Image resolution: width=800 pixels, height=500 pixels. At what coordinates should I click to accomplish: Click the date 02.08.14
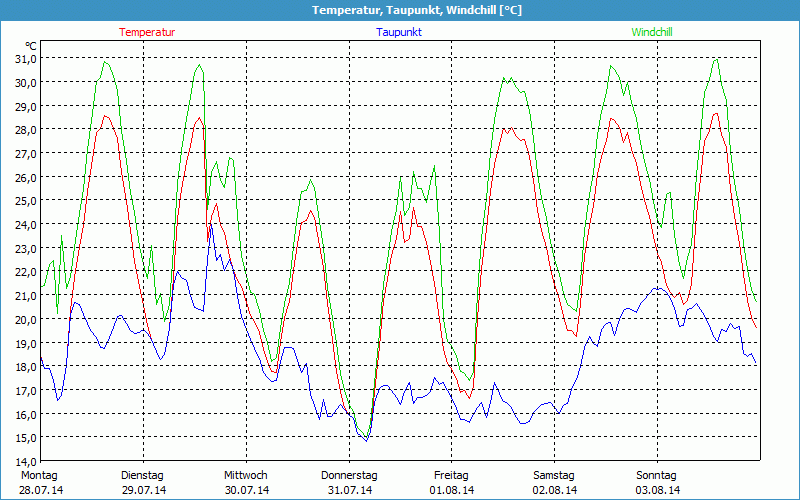pos(555,490)
